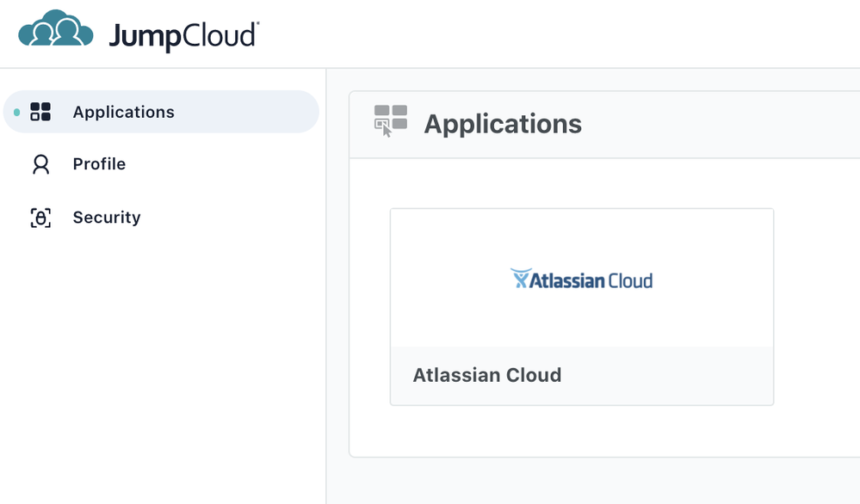
Task: Click the Applications page heading text
Action: pyautogui.click(x=503, y=124)
